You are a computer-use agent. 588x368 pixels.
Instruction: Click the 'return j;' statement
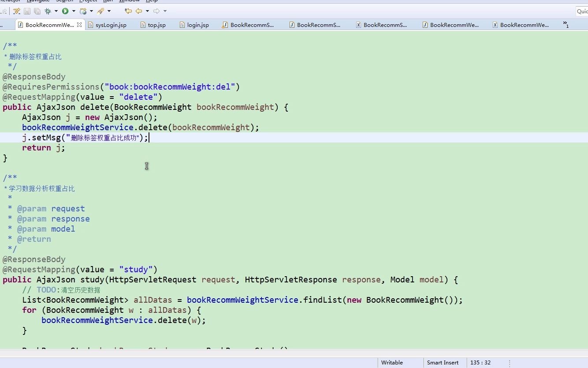tap(44, 148)
